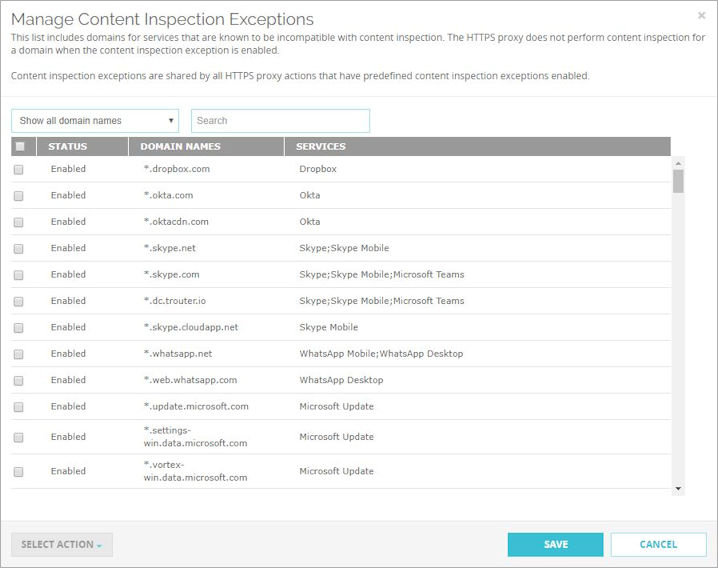Screen dimensions: 718x568
Task: Select the *.update.microsoft.com domain text
Action: (196, 406)
